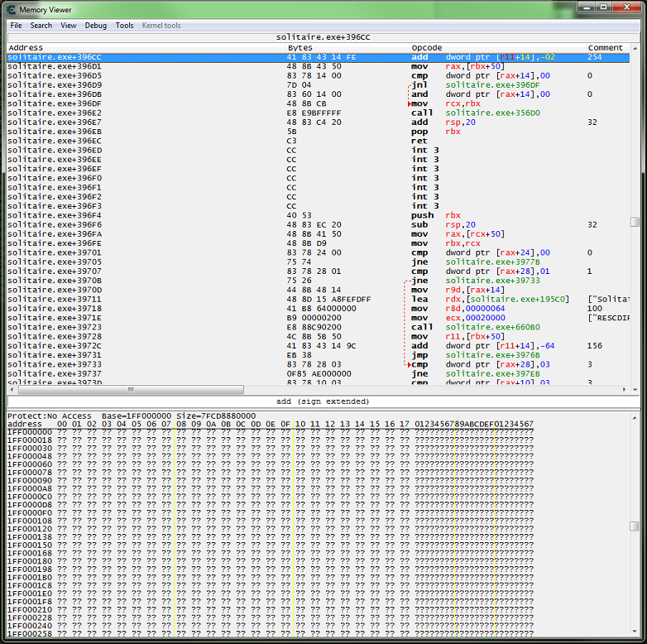
Task: Click the hex view scroll-up arrow
Action: click(x=635, y=418)
